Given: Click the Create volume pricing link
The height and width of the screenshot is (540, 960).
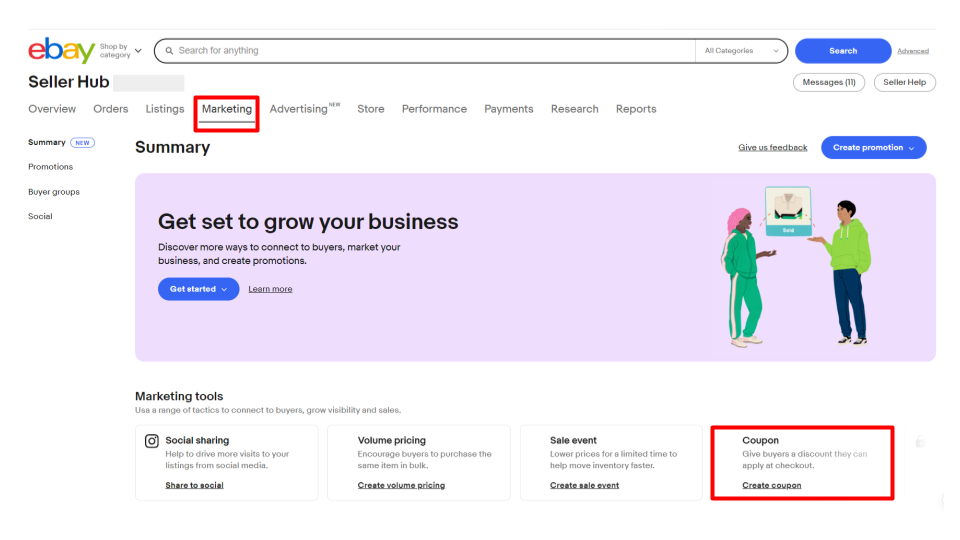Looking at the screenshot, I should coord(401,485).
